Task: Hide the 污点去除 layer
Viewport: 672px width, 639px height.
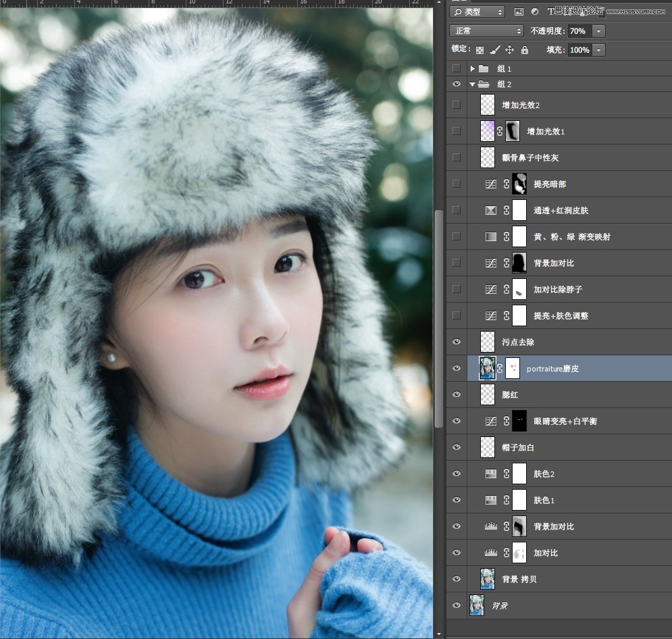Action: tap(457, 342)
